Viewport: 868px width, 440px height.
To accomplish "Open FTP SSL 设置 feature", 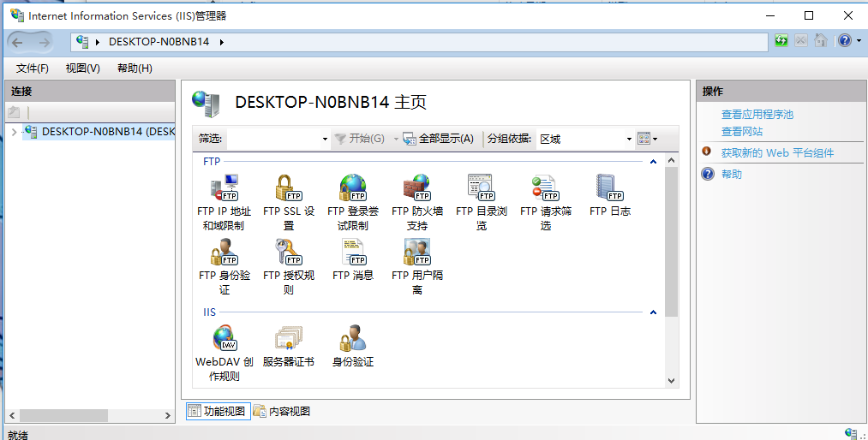I will tap(289, 202).
